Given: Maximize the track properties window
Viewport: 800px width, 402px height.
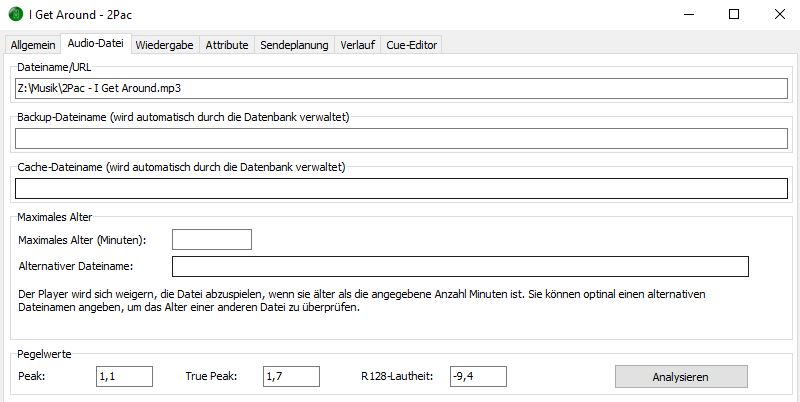Looking at the screenshot, I should tap(733, 14).
